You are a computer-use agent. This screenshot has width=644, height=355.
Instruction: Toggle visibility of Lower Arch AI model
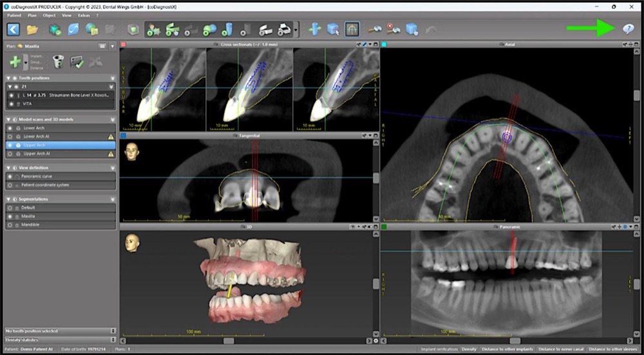pyautogui.click(x=11, y=136)
